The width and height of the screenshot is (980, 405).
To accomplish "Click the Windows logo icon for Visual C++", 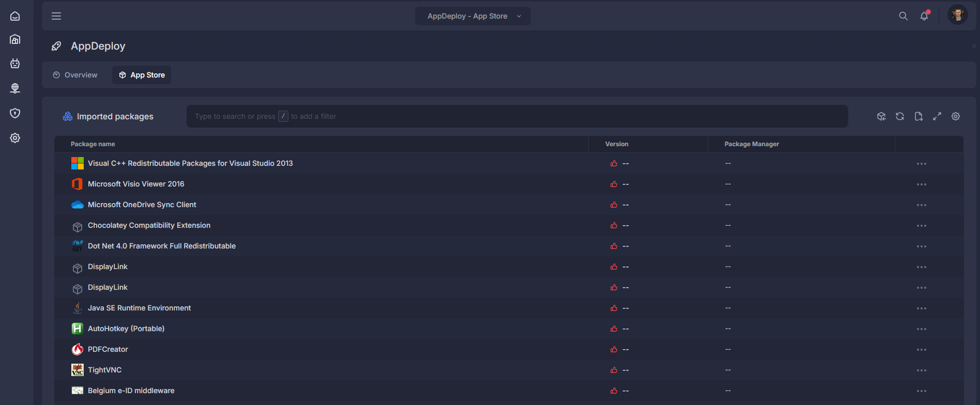I will tap(78, 163).
